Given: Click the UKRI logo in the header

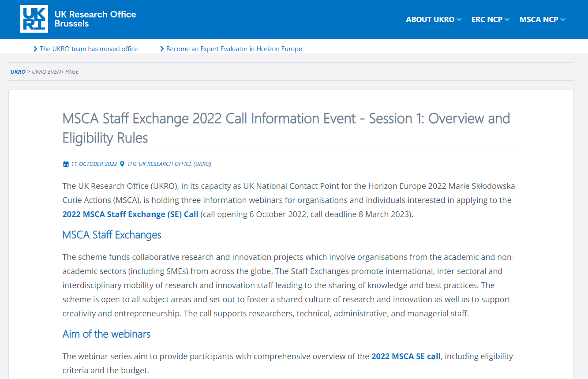Looking at the screenshot, I should click(x=34, y=19).
